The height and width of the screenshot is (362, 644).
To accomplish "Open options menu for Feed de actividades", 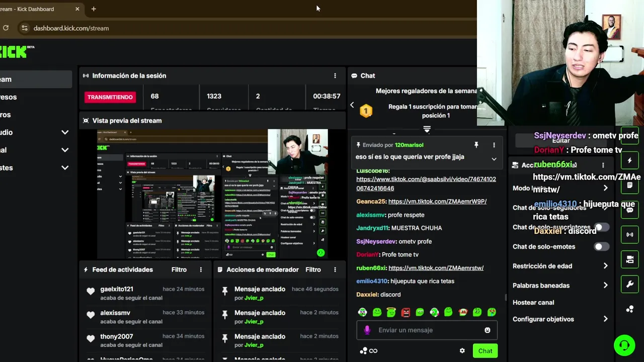I will pyautogui.click(x=201, y=269).
